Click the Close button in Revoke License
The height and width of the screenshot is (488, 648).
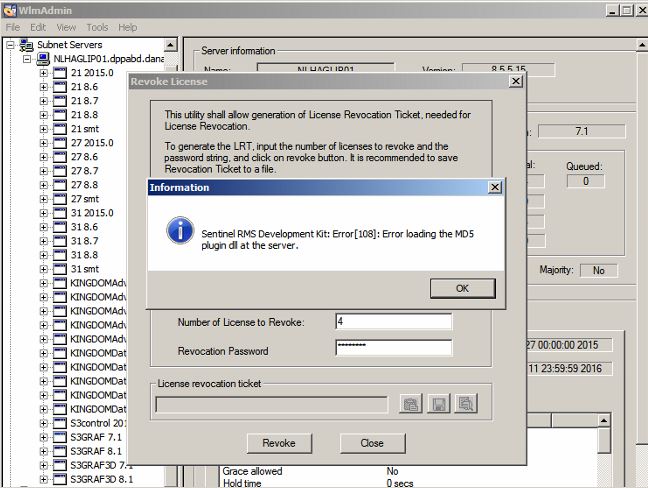pyautogui.click(x=372, y=443)
